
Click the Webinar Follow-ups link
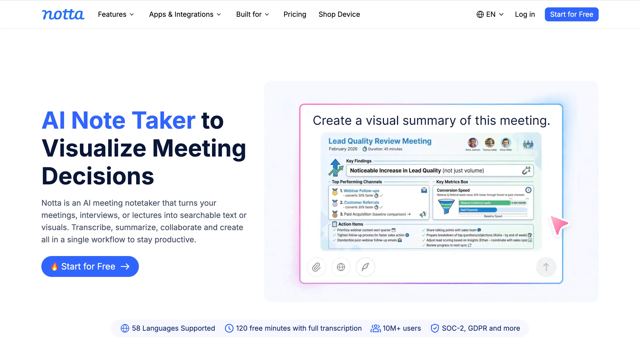click(x=361, y=191)
